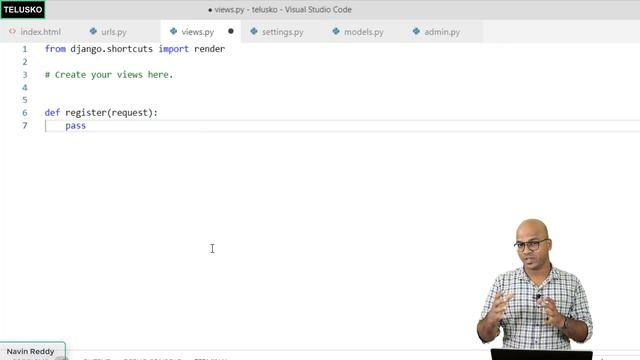Switch to the settings.py tab

click(282, 32)
